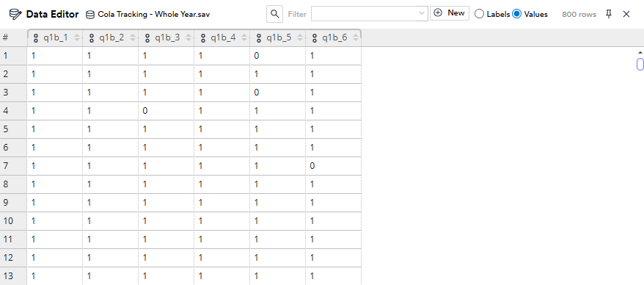This screenshot has width=644, height=285.
Task: Sort by the q1b_2 column arrows
Action: [x=133, y=38]
